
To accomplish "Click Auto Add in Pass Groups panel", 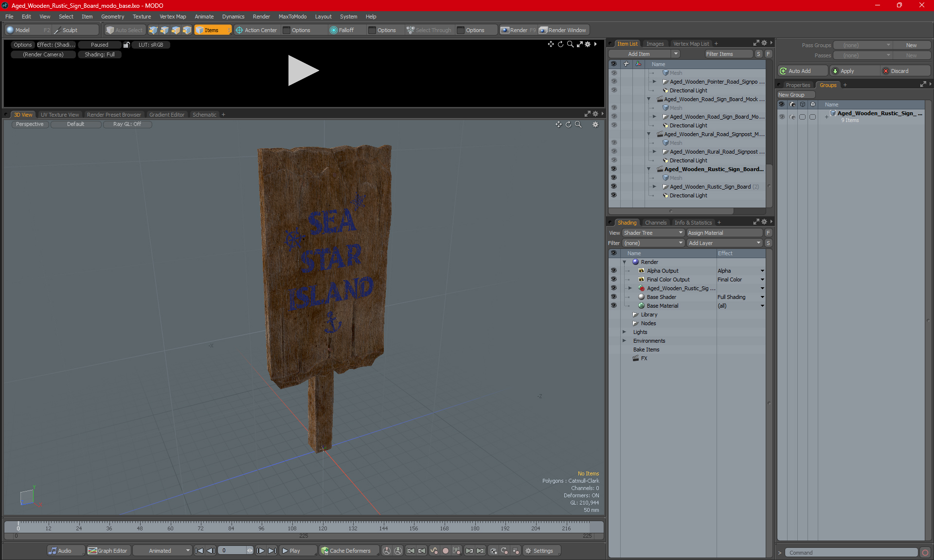I will coord(802,71).
